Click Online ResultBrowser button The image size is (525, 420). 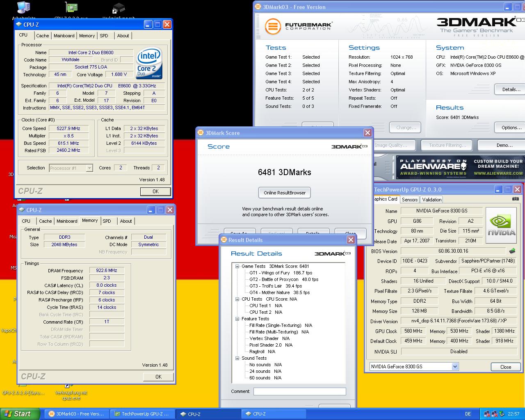coord(285,193)
